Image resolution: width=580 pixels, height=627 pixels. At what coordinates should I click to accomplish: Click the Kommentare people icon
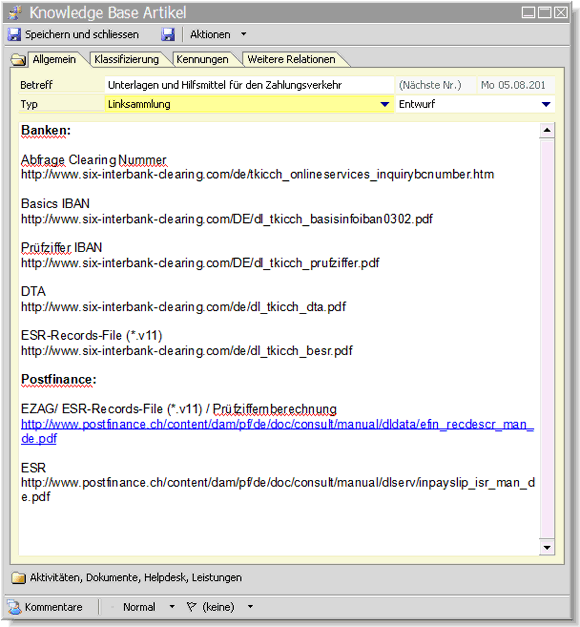[x=14, y=607]
